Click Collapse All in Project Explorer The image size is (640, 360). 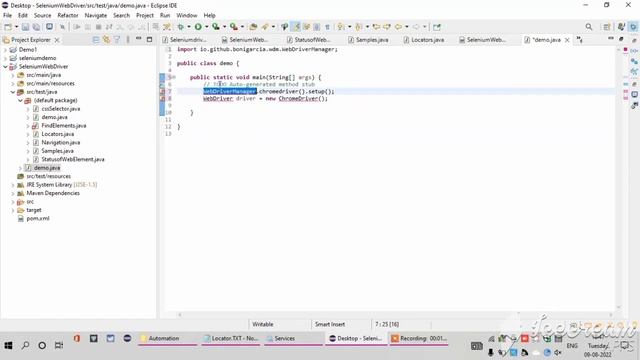[x=96, y=40]
